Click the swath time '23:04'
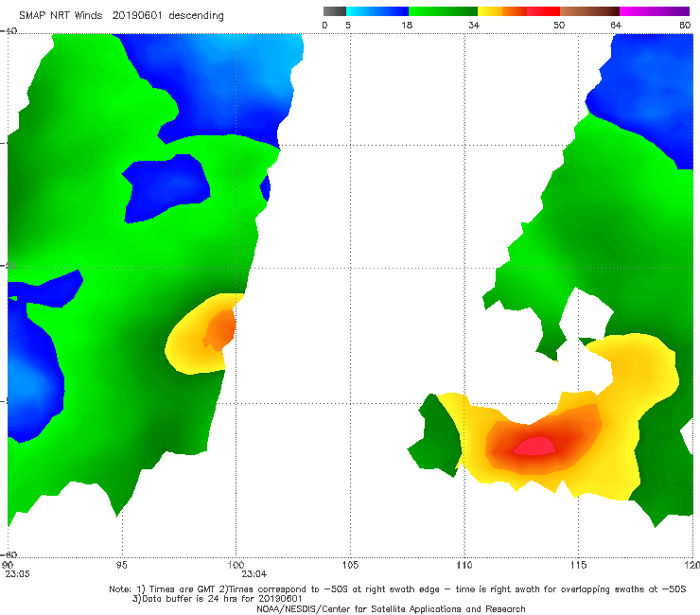 [x=254, y=574]
